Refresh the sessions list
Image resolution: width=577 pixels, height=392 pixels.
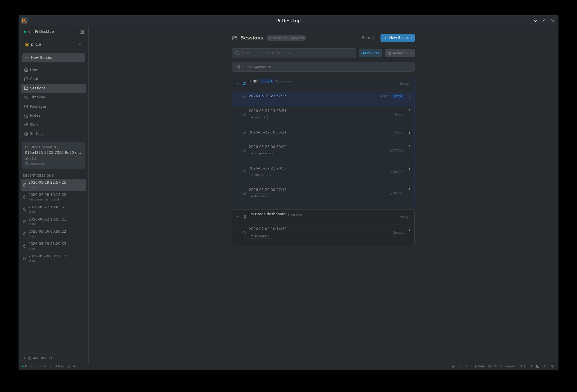[369, 38]
